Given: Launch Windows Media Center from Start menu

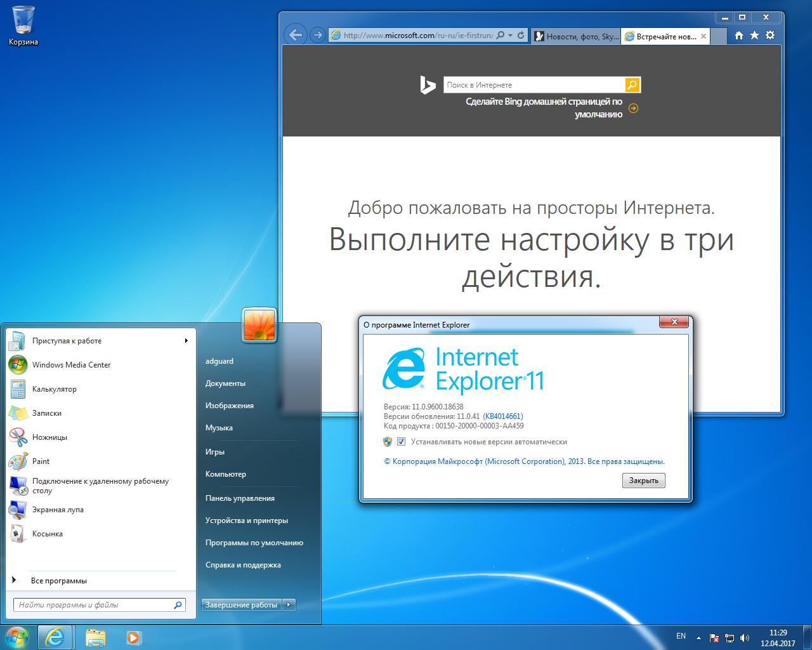Looking at the screenshot, I should pyautogui.click(x=99, y=365).
